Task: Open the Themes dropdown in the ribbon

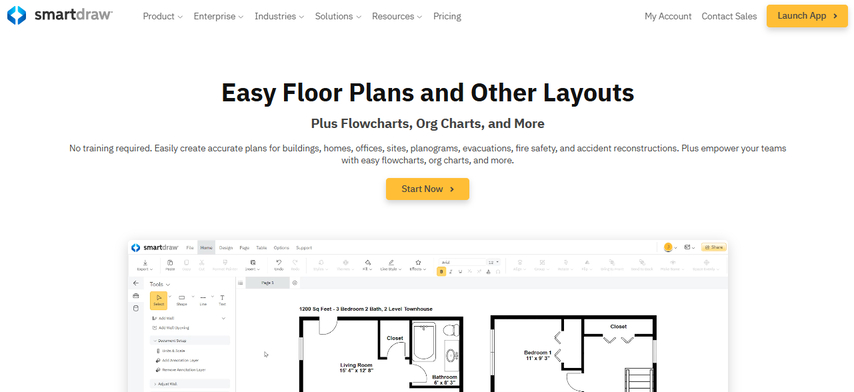Action: pos(345,265)
